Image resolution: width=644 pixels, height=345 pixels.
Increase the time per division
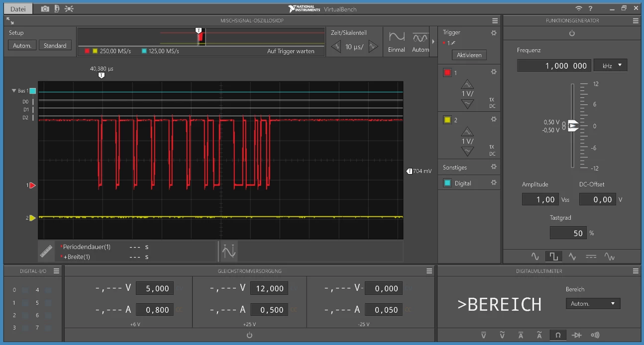click(x=373, y=47)
